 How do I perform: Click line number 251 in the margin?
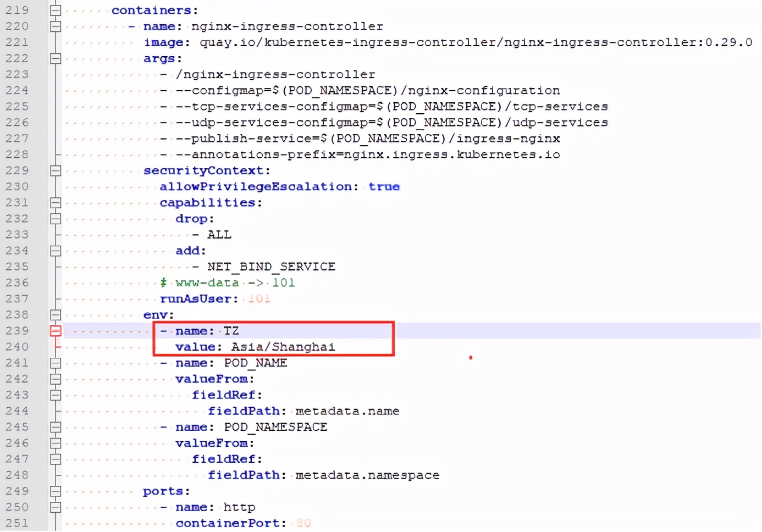tap(17, 523)
